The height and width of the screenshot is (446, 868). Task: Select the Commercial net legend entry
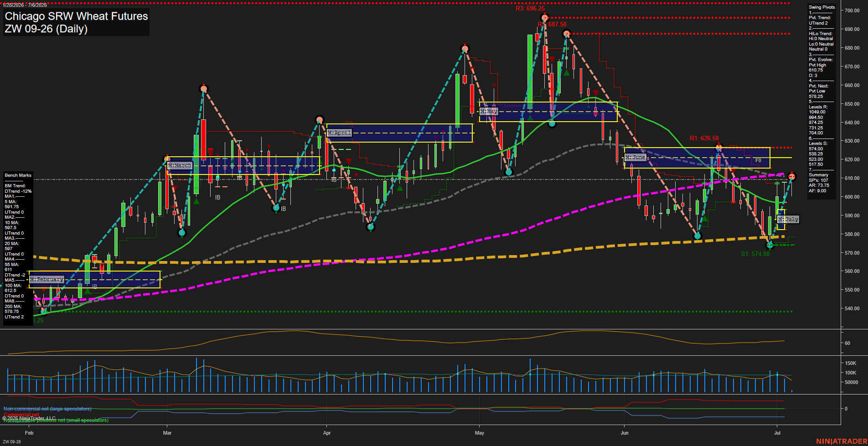[21, 415]
